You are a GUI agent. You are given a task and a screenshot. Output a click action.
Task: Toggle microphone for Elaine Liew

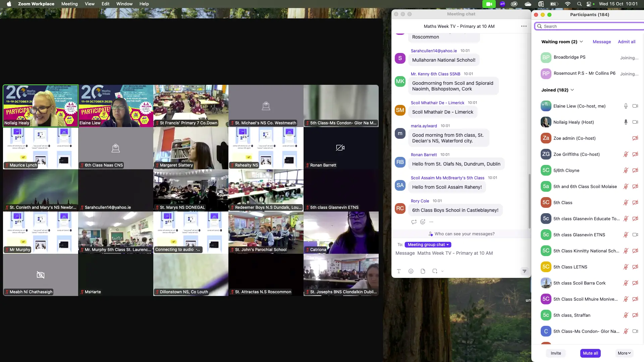(x=626, y=106)
